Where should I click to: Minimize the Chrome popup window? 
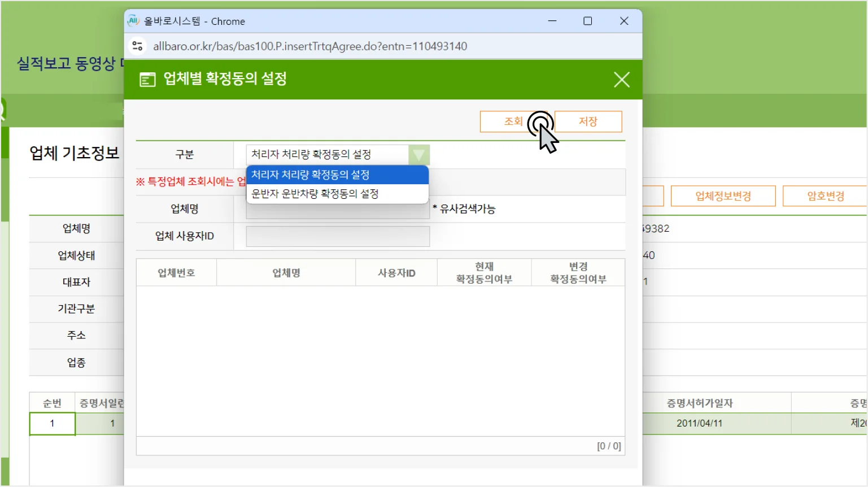552,21
